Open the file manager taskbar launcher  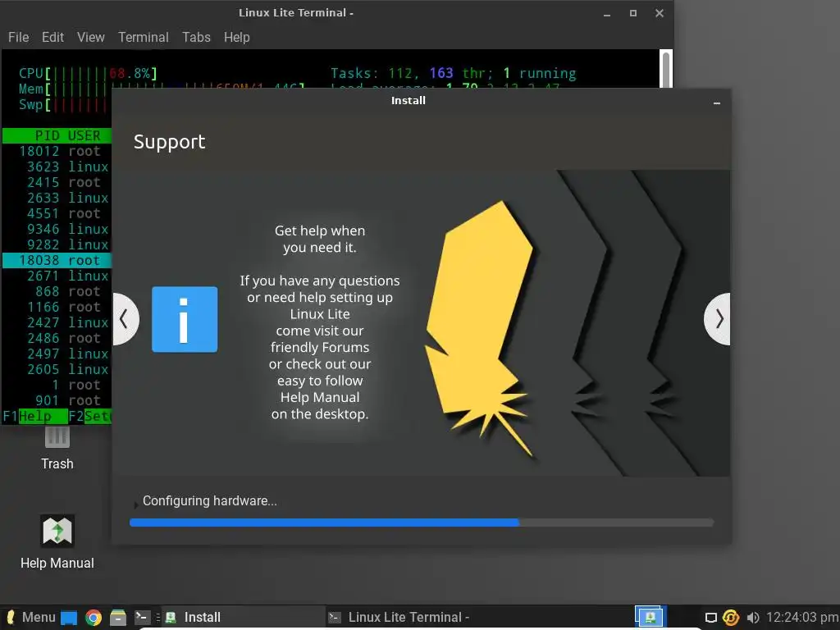(x=118, y=618)
